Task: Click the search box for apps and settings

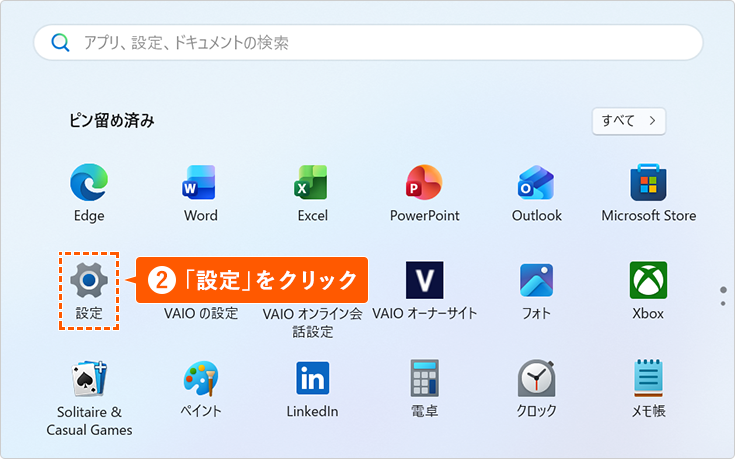Action: (x=380, y=43)
